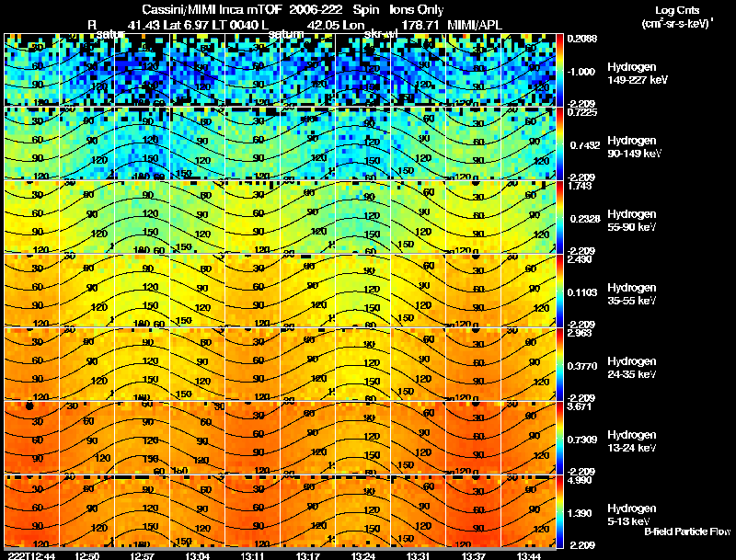Image resolution: width=736 pixels, height=560 pixels.
Task: Click the 'Hydrogen 35-55 keV' row label
Action: coord(632,294)
